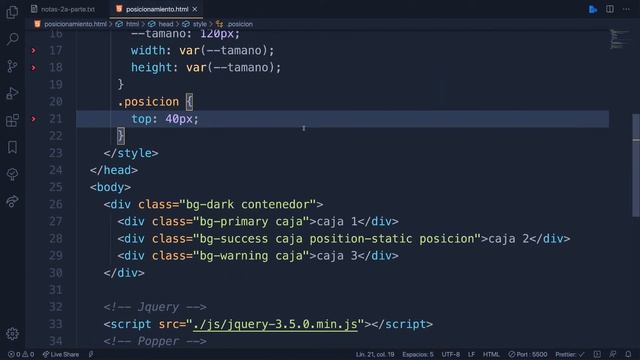This screenshot has height=360, width=640.
Task: Click the feedback icon in status bar
Action: 613,354
